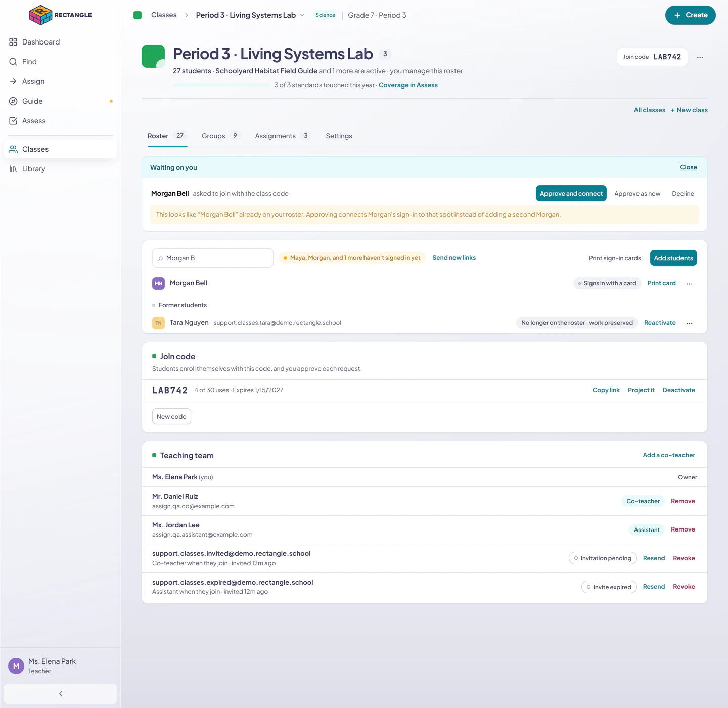Click the New code button

pyautogui.click(x=171, y=416)
